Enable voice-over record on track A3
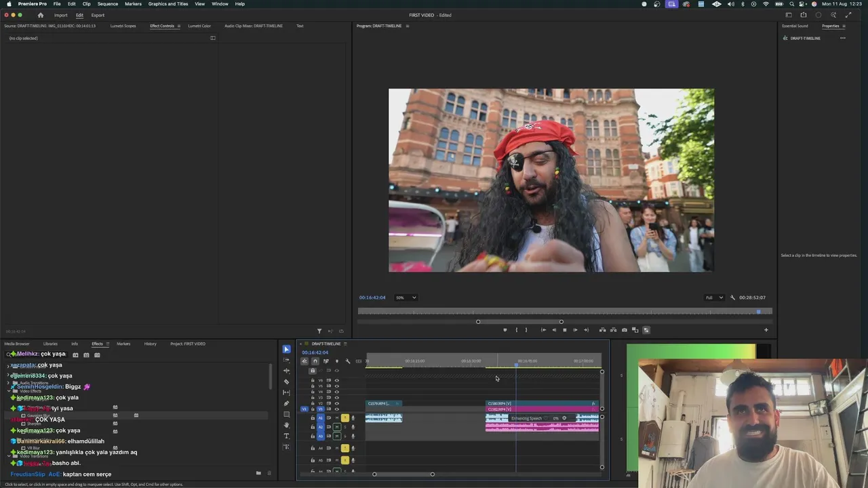 [x=353, y=436]
